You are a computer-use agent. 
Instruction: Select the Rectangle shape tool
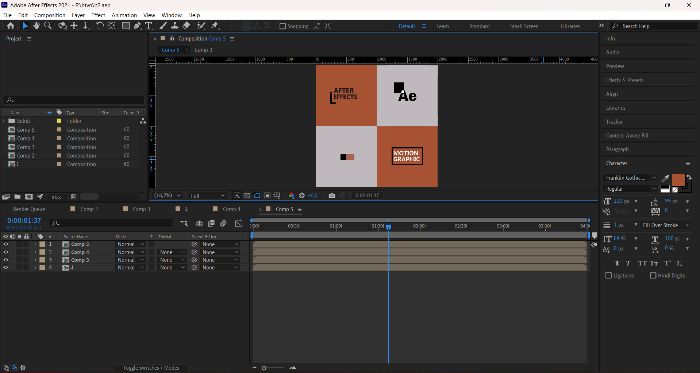(126, 26)
